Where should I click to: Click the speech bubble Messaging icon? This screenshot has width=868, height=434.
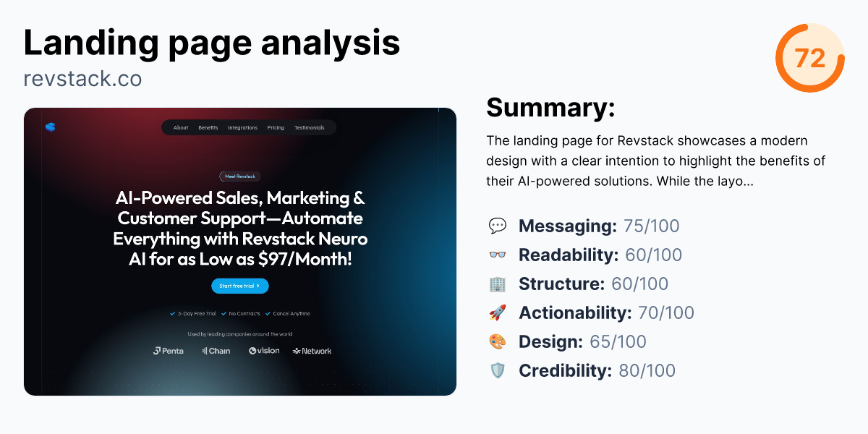click(x=498, y=226)
